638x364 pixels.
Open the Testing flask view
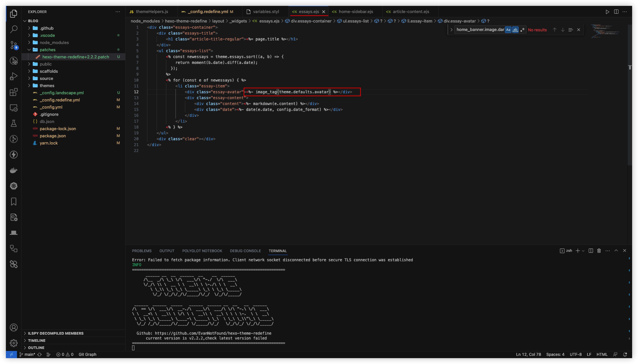tap(14, 123)
